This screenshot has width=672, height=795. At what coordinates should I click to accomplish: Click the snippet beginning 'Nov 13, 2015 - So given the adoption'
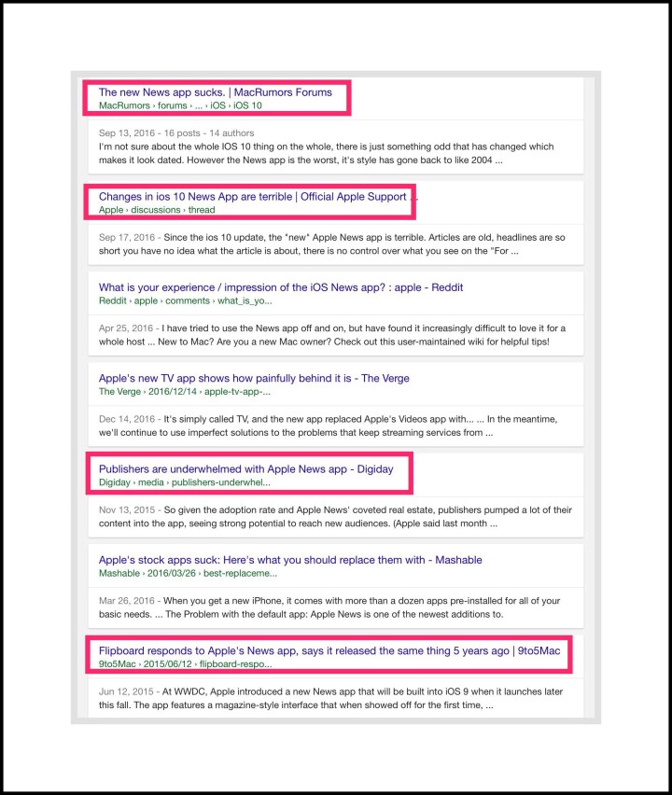335,516
